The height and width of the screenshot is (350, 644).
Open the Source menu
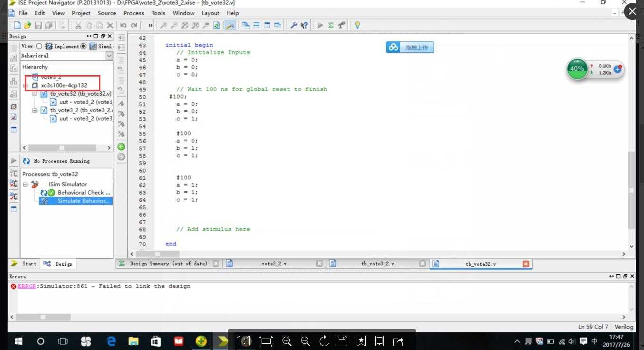107,13
